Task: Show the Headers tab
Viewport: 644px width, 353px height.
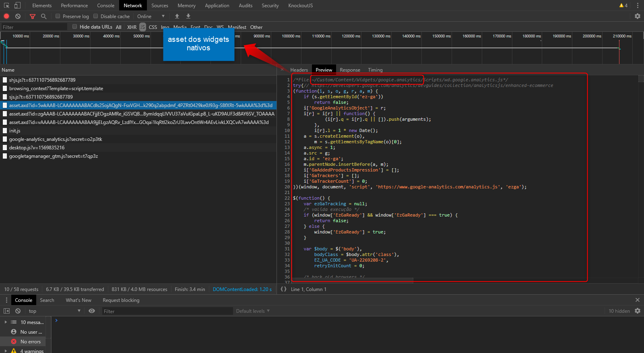Action: point(299,70)
